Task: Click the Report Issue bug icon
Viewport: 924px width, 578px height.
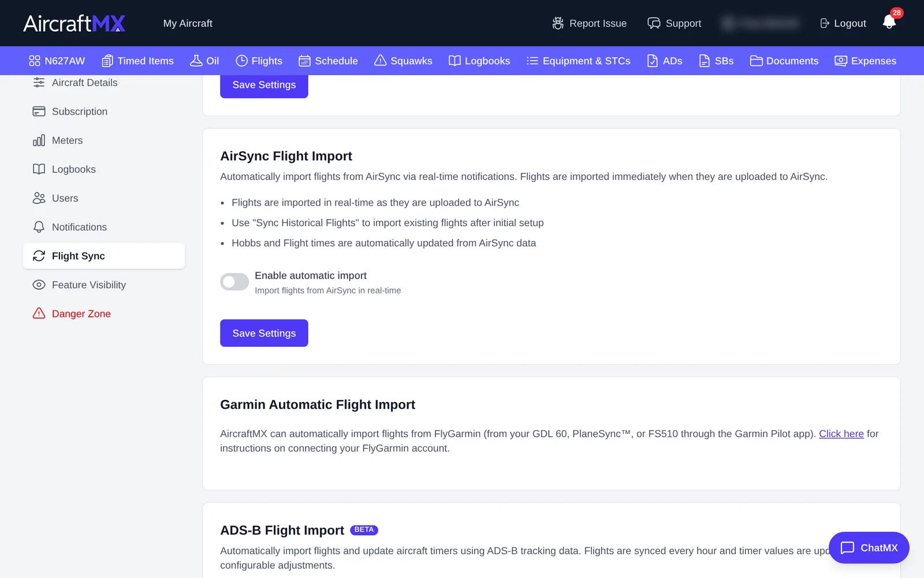Action: [558, 23]
